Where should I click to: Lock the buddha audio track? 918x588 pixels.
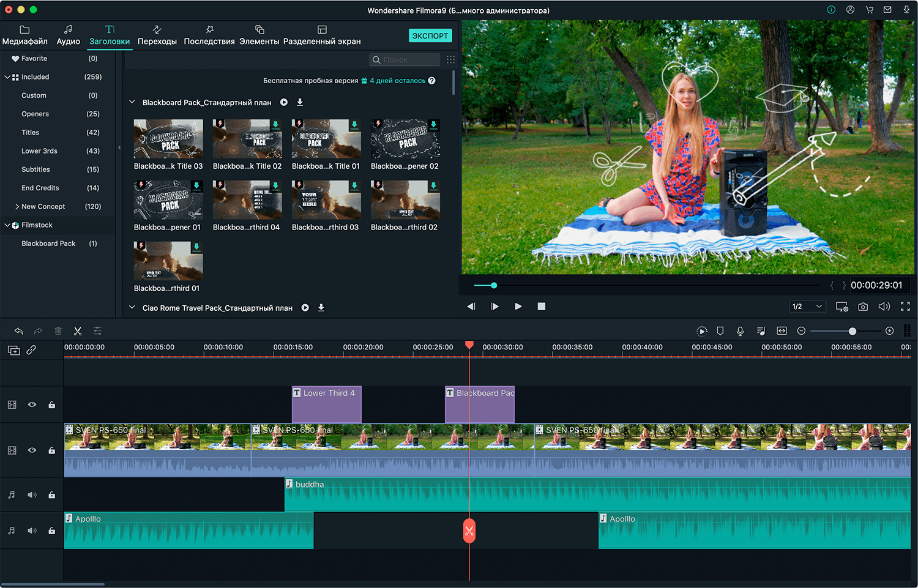pos(52,495)
